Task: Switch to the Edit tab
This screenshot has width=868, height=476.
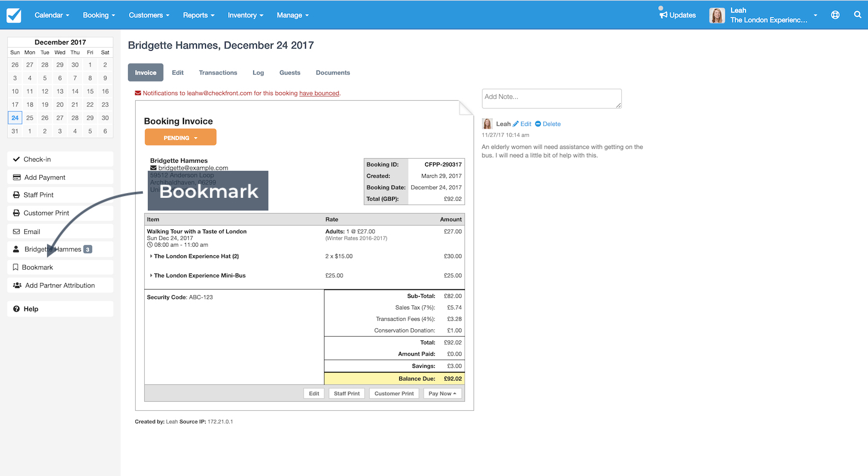Action: coord(177,72)
